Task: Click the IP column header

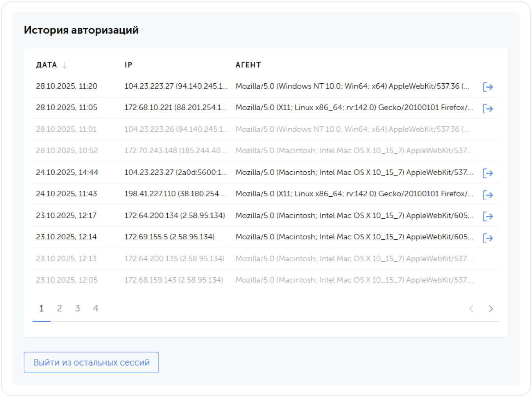Action: click(128, 65)
